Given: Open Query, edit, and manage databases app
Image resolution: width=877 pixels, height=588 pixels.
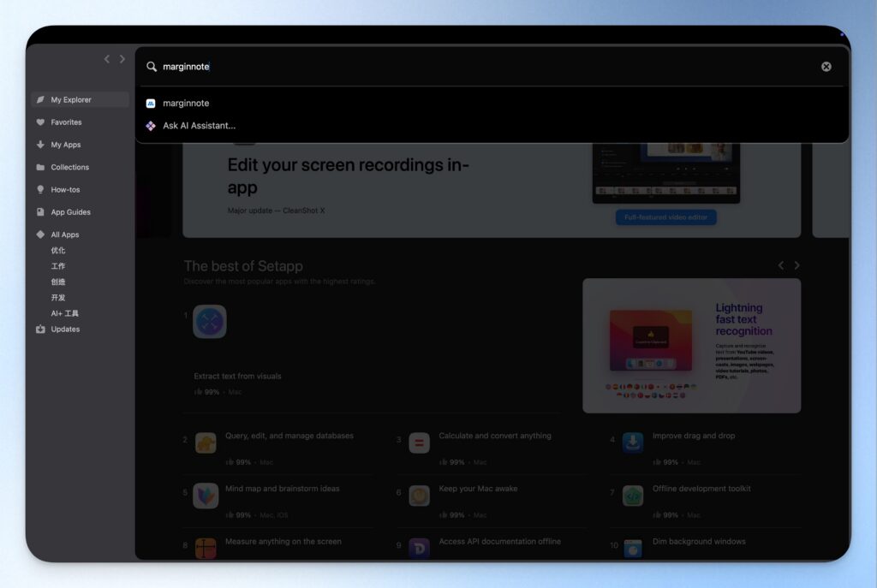Looking at the screenshot, I should click(289, 436).
